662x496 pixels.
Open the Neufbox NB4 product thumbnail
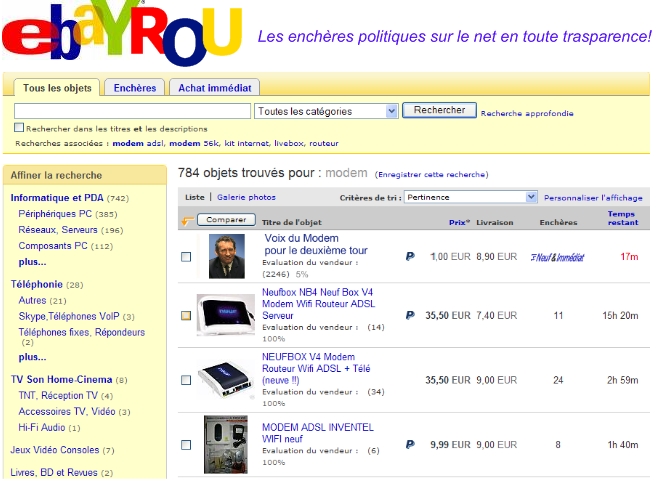coord(226,315)
